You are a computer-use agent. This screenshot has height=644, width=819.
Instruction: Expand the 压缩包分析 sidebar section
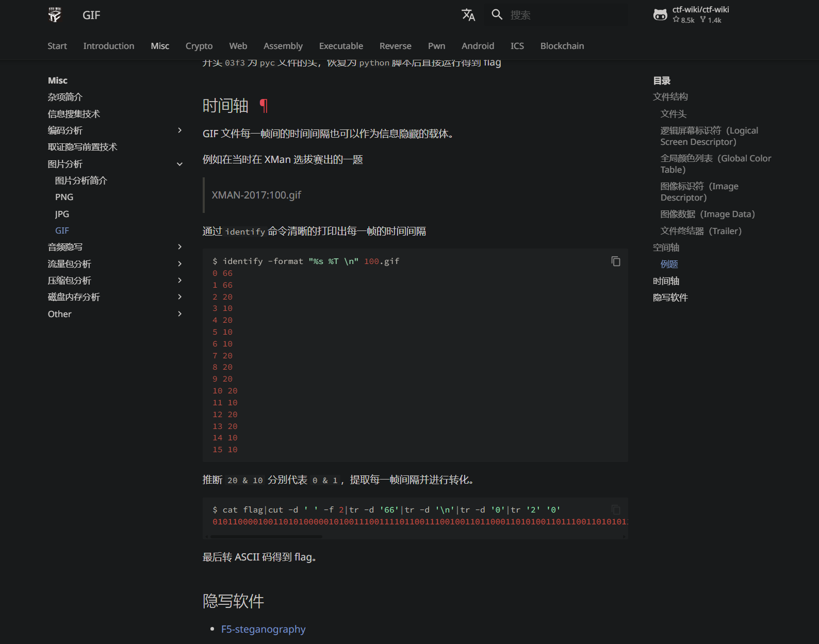[179, 280]
